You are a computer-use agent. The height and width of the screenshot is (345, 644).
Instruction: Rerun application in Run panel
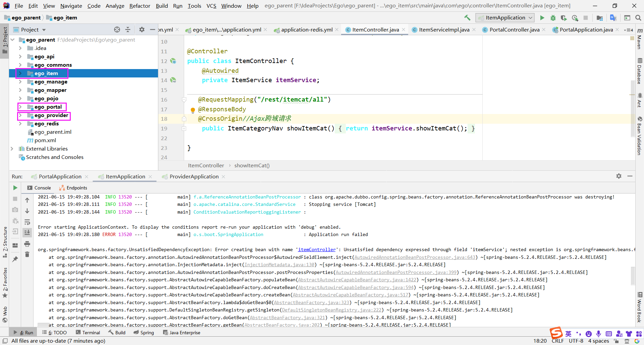click(x=15, y=188)
